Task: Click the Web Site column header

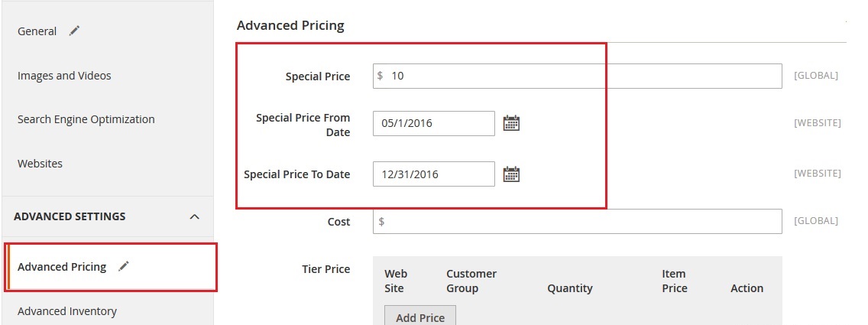Action: (x=396, y=281)
